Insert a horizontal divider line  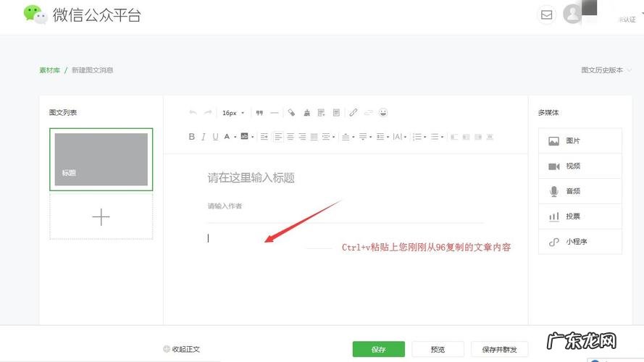[x=275, y=113]
